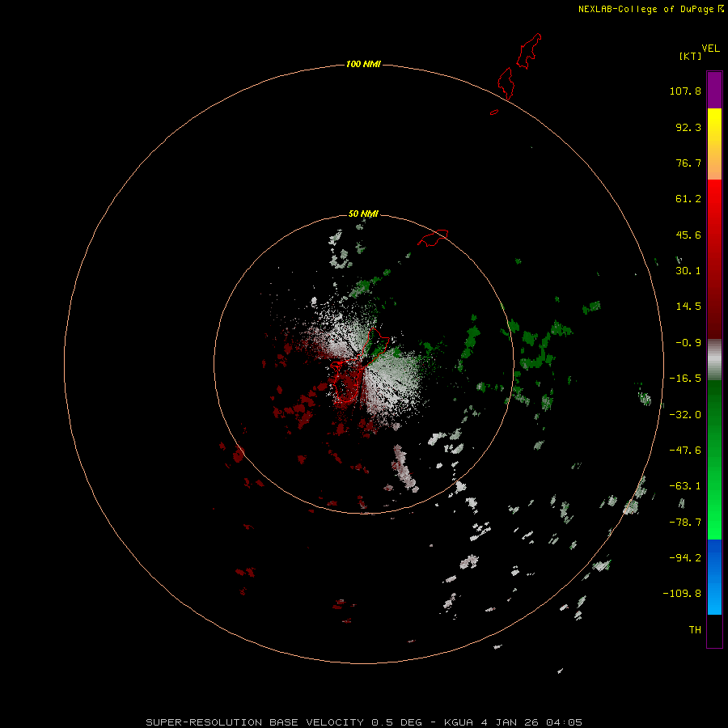The width and height of the screenshot is (728, 728).
Task: Click the -16.5 velocity scale value
Action: coord(685,379)
